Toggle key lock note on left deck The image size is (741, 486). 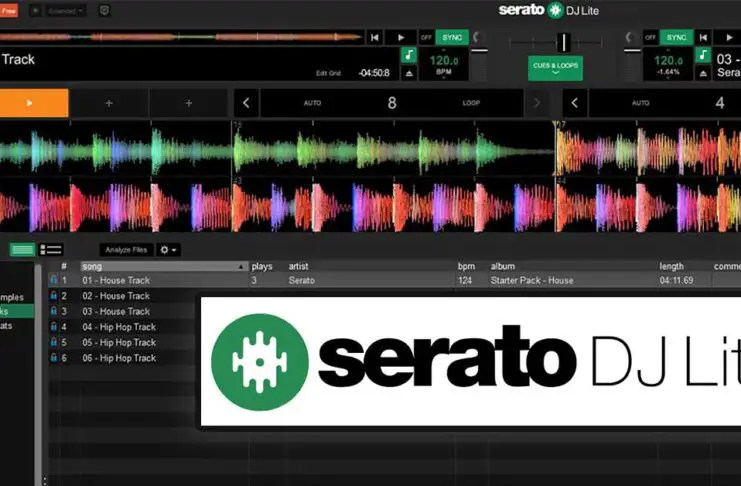[x=409, y=55]
